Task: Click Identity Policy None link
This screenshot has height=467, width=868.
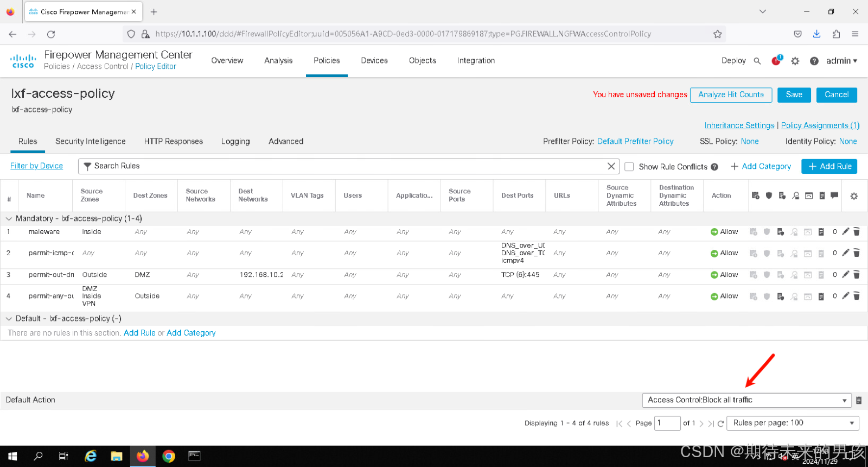Action: (848, 141)
